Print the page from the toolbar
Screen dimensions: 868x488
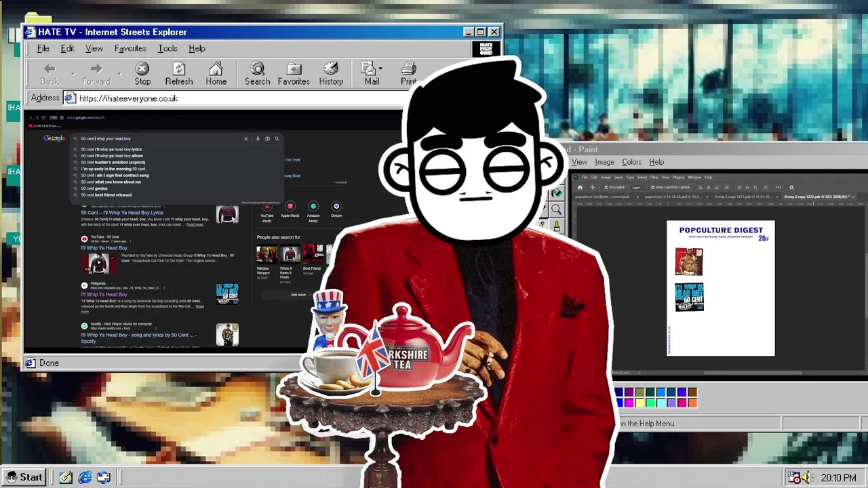pos(408,74)
